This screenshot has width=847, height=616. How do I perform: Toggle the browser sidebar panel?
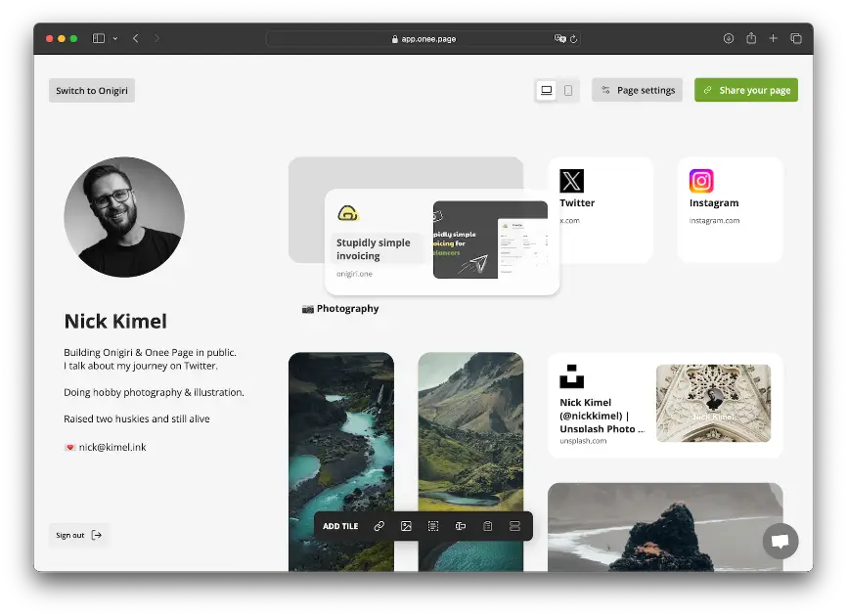tap(99, 37)
